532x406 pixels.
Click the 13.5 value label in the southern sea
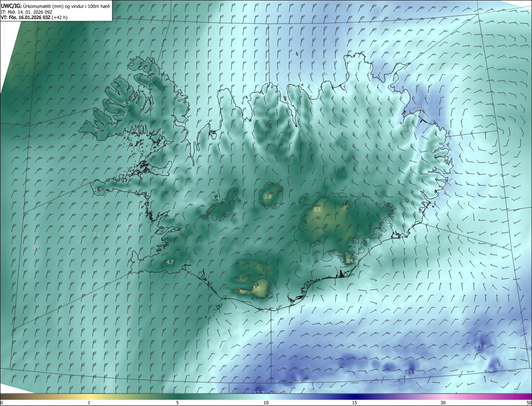(411, 373)
